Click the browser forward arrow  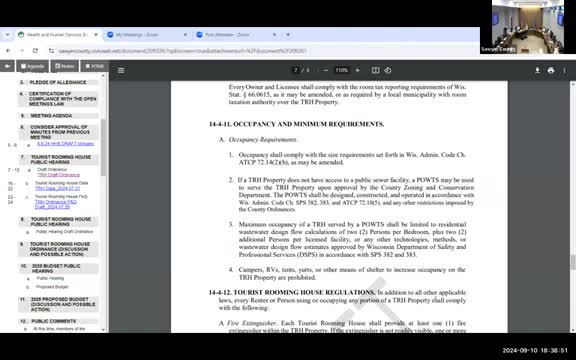coord(22,51)
